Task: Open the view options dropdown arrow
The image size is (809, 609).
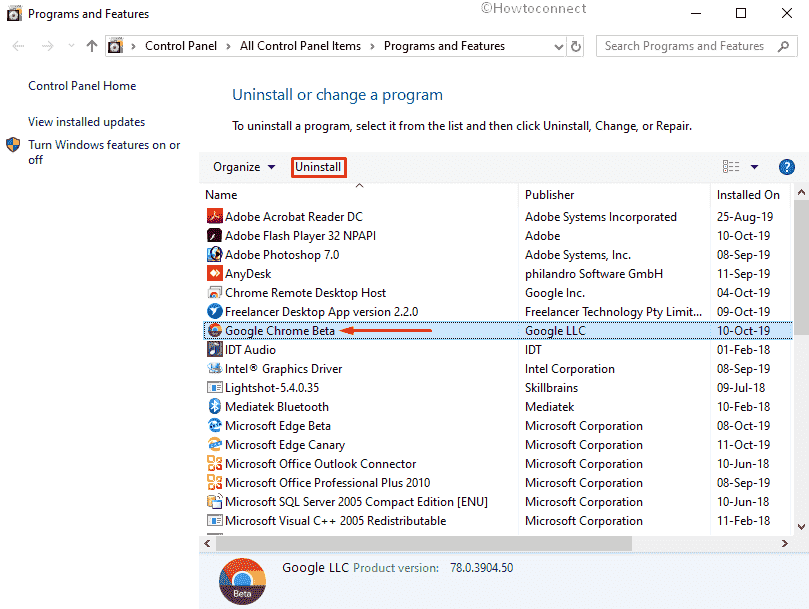Action: (x=754, y=167)
